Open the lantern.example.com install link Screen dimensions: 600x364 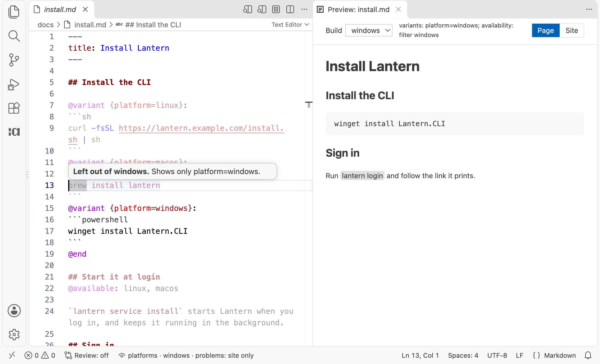(x=201, y=128)
